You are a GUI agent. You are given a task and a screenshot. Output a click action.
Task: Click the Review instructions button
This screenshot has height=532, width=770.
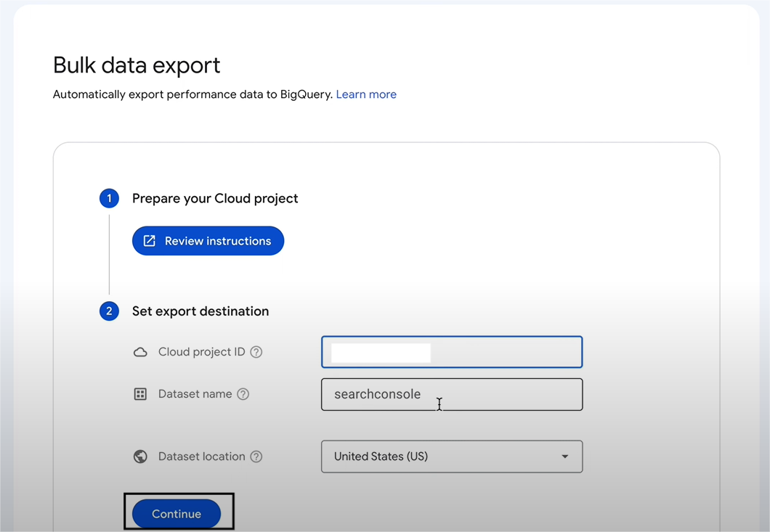(208, 241)
